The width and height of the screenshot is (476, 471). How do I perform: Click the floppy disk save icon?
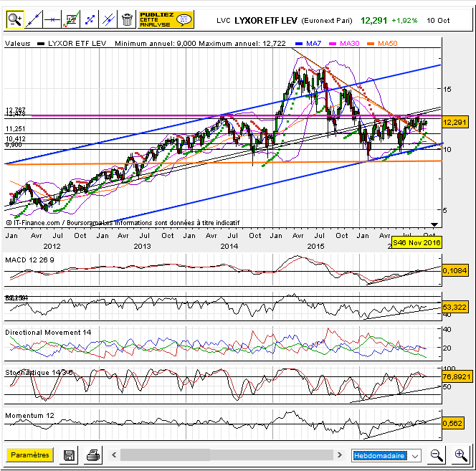(x=70, y=455)
